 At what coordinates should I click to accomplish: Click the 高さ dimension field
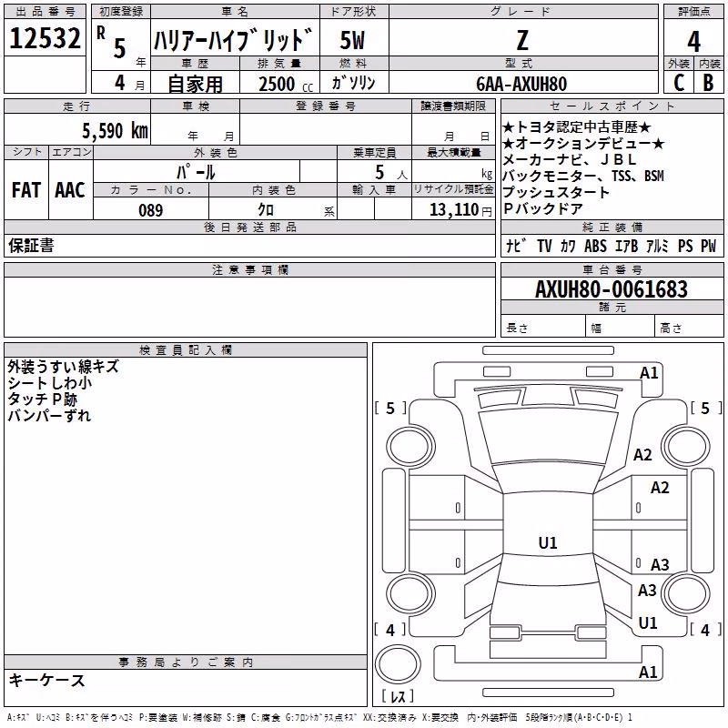pyautogui.click(x=689, y=328)
